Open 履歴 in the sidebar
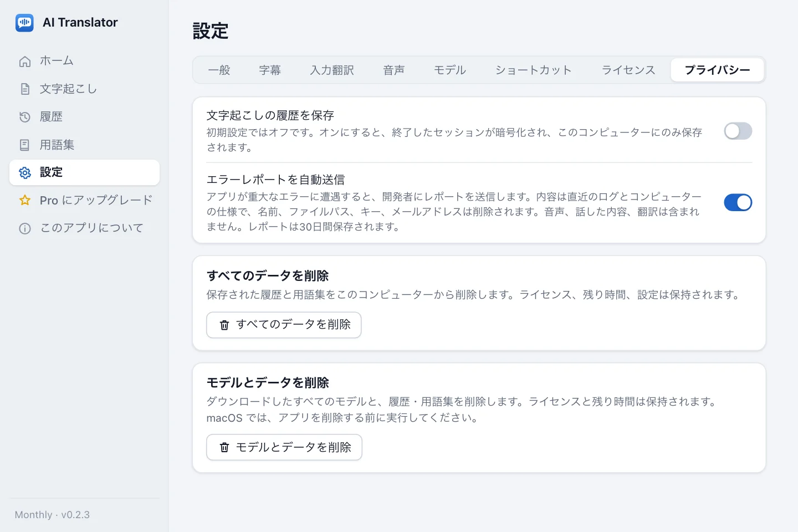 coord(84,117)
